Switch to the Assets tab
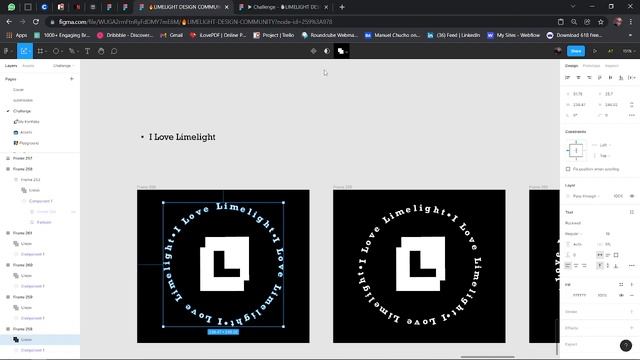Screen dimensions: 640x360 pos(28,66)
